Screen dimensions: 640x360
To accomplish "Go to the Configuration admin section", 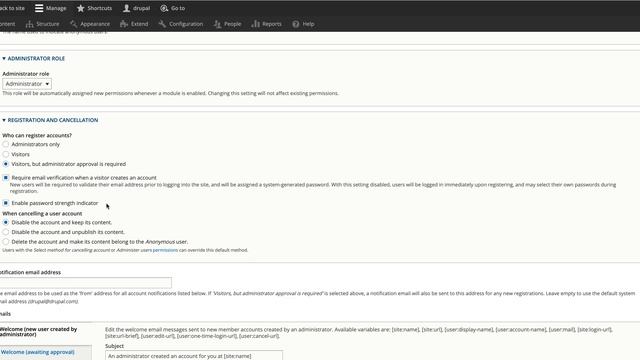I will (x=181, y=24).
